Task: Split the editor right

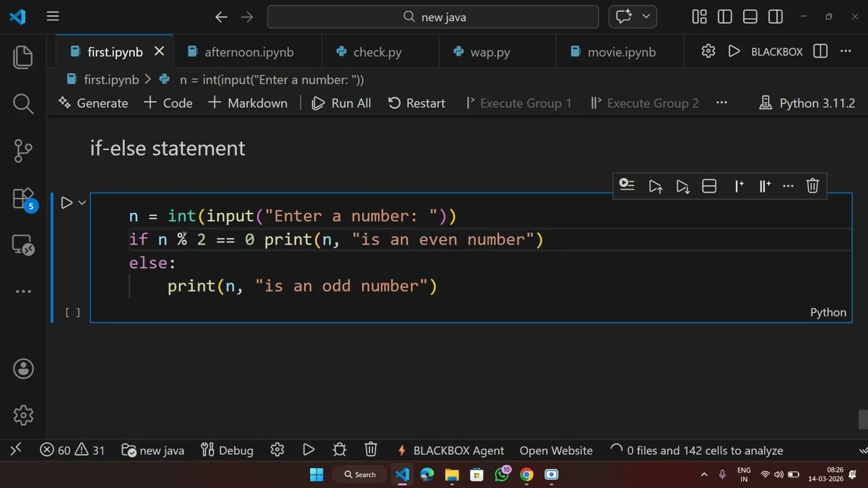Action: coord(821,52)
